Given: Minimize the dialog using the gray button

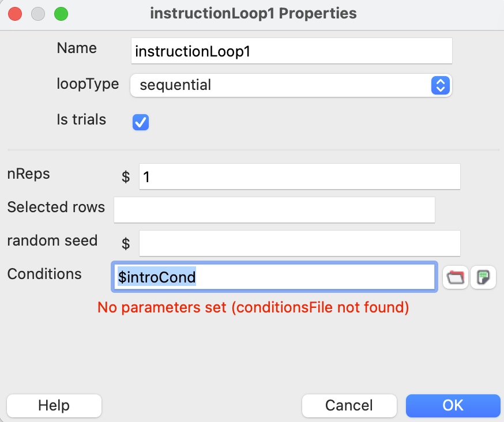Looking at the screenshot, I should (x=38, y=14).
